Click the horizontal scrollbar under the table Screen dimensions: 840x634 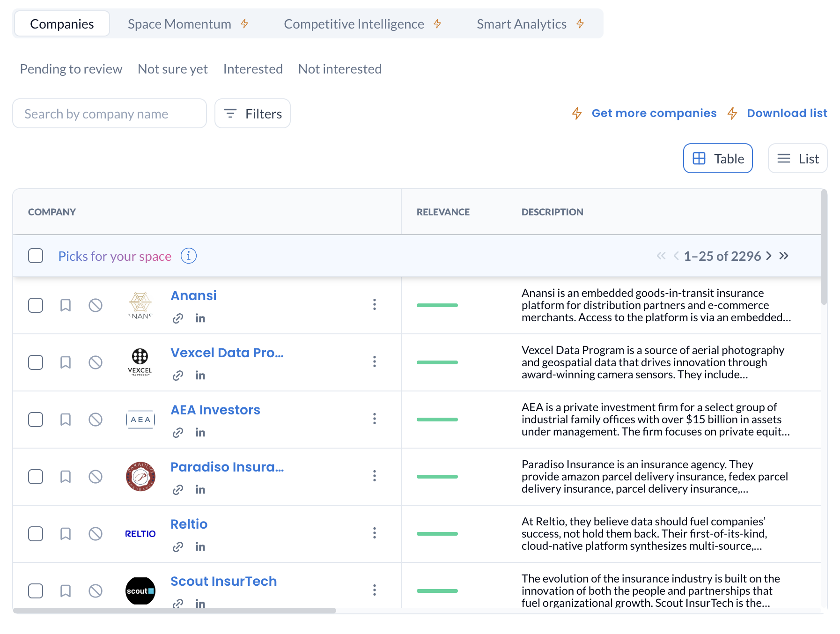coord(175,611)
